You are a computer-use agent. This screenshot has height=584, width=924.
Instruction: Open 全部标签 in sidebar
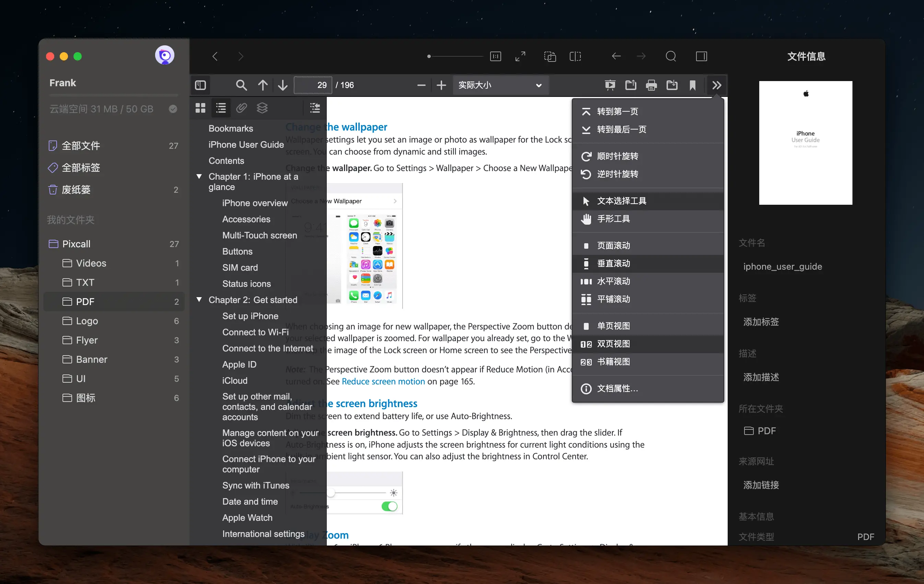tap(114, 167)
